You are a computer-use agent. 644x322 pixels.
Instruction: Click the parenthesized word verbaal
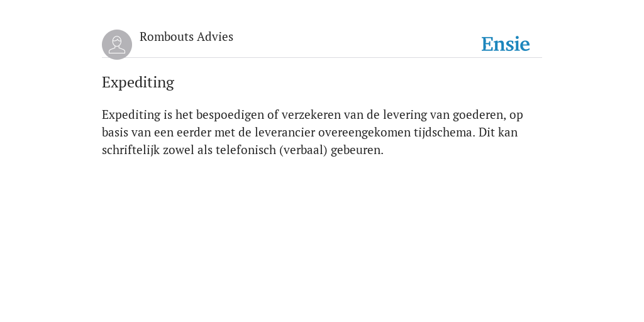coord(303,150)
